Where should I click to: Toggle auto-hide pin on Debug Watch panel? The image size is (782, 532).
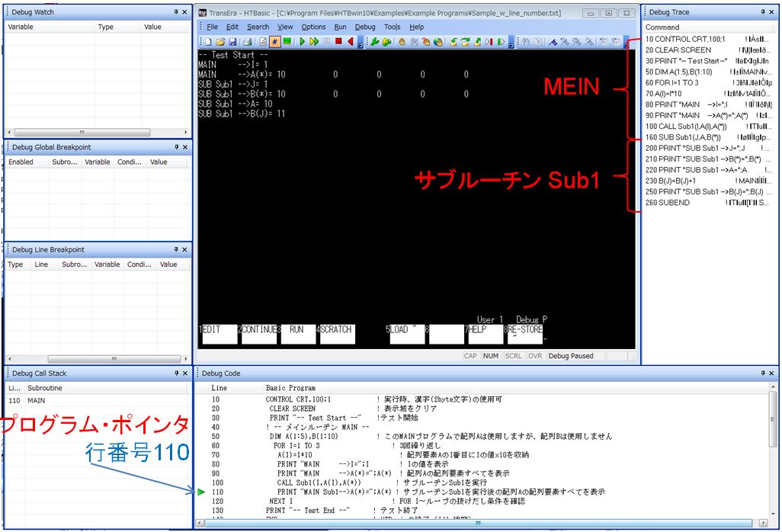176,12
